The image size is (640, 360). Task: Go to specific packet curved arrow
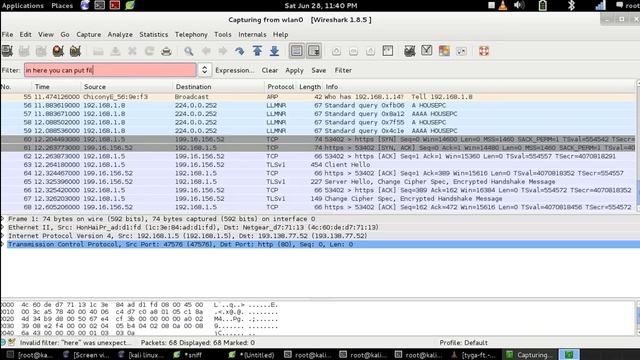(x=240, y=51)
